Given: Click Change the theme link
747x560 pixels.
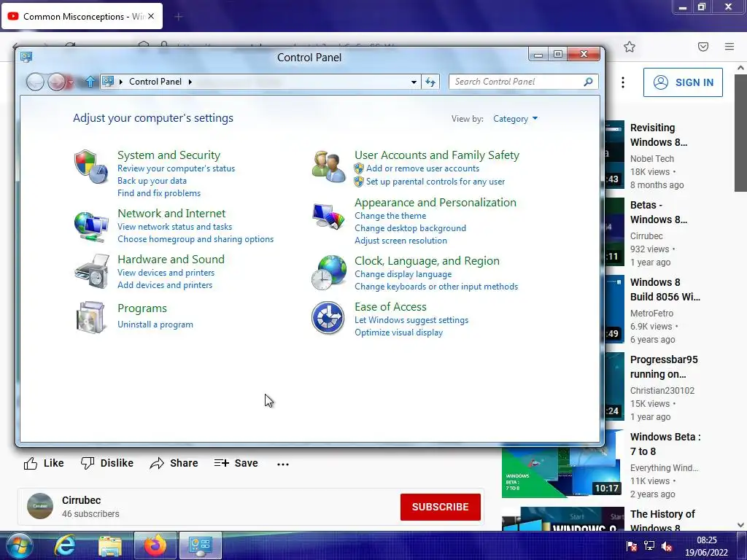Looking at the screenshot, I should [390, 216].
